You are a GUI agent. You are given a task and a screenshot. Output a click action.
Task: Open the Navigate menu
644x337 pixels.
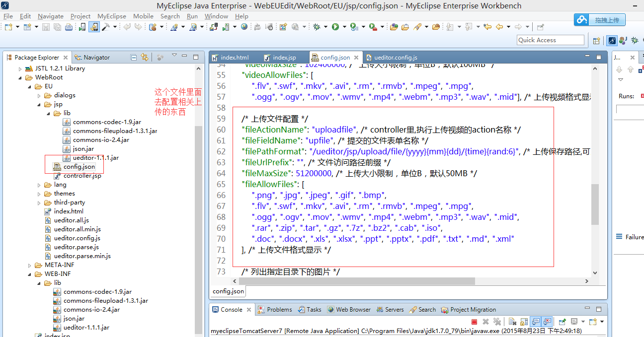point(50,16)
